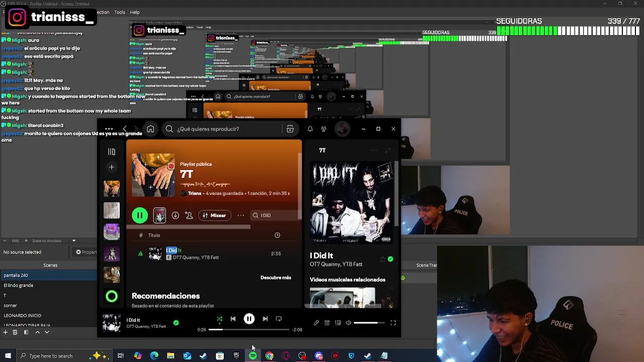Toggle the saved checkmark in right panel
The width and height of the screenshot is (644, 362).
point(390,259)
